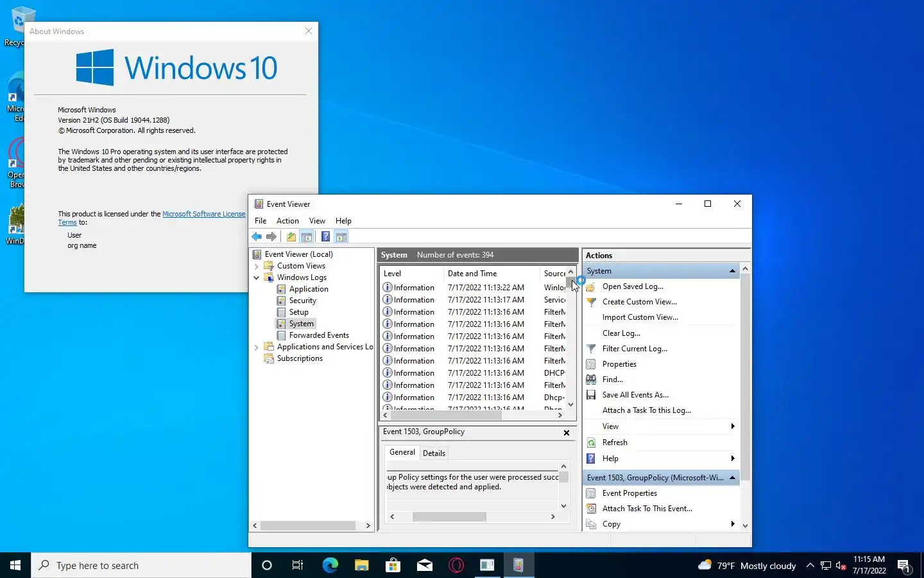Click the Cortana circle taskbar icon
This screenshot has width=924, height=578.
[267, 565]
